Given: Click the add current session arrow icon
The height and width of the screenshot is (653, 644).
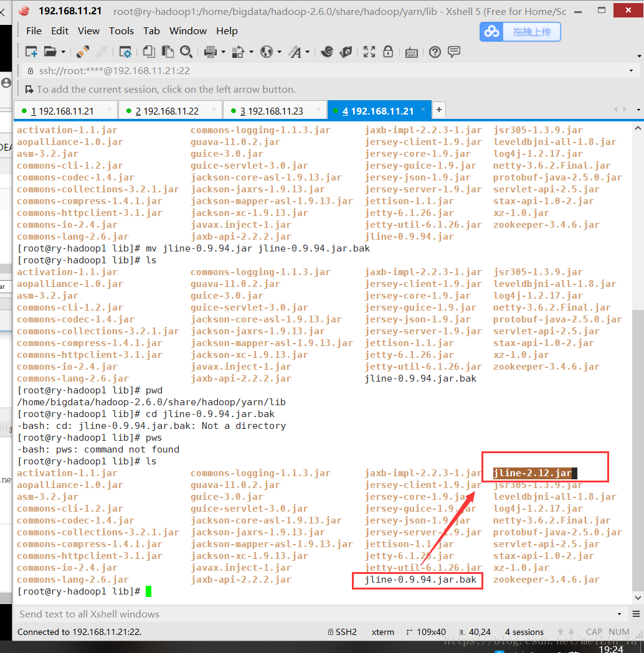Looking at the screenshot, I should (x=29, y=90).
